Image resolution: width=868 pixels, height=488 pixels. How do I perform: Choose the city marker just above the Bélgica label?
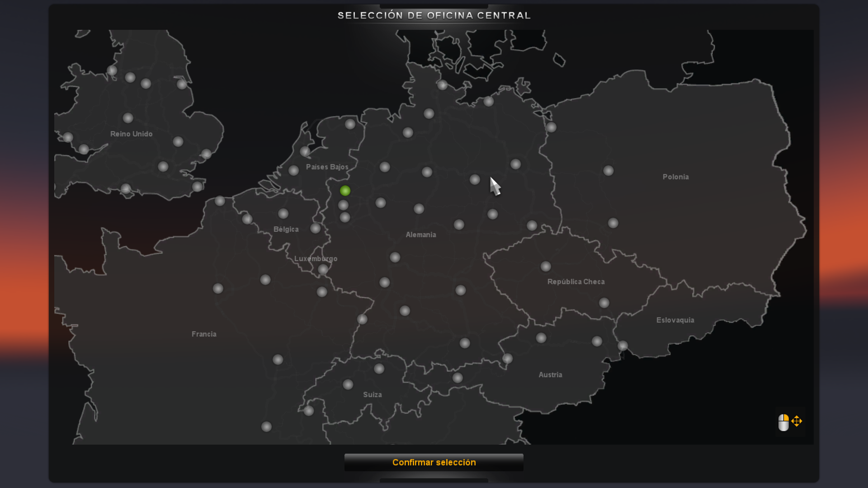(x=283, y=213)
